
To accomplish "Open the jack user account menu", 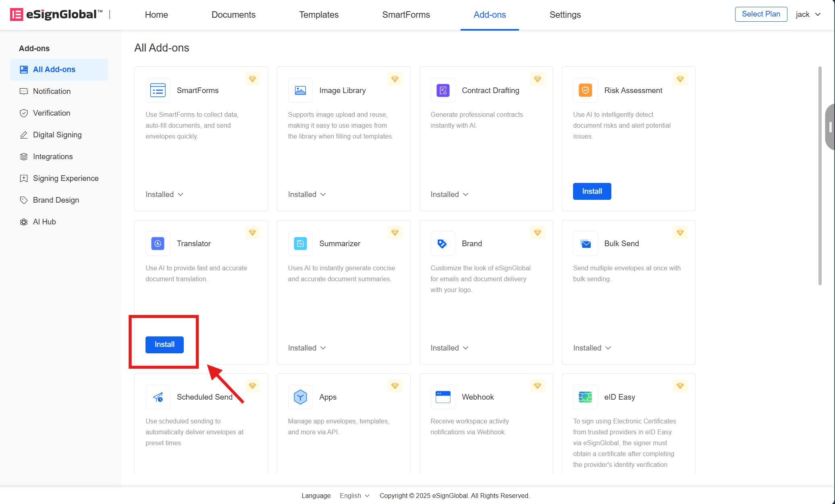I will [x=808, y=15].
